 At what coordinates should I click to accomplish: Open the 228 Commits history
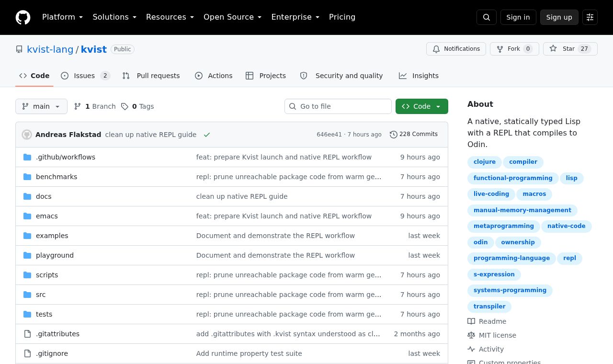pyautogui.click(x=414, y=135)
